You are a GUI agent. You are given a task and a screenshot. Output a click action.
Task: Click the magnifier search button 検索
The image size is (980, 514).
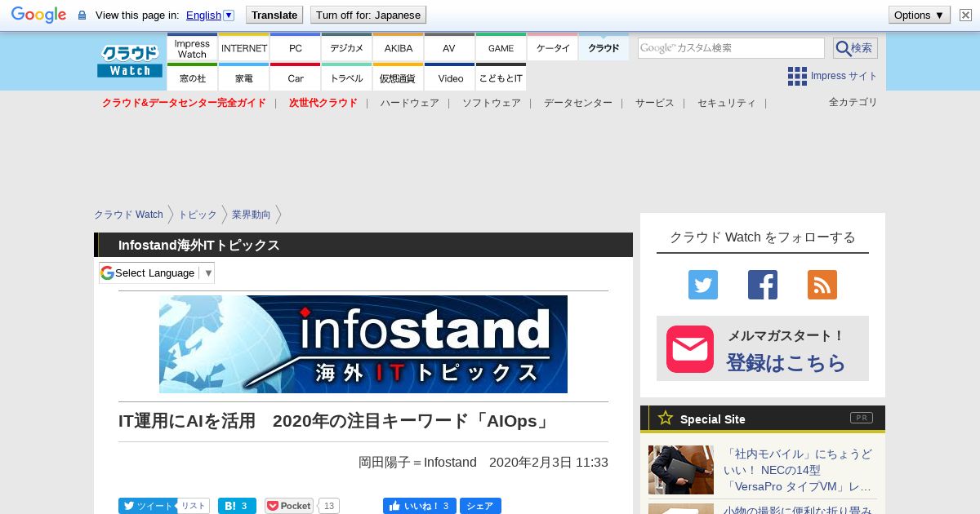coord(855,48)
